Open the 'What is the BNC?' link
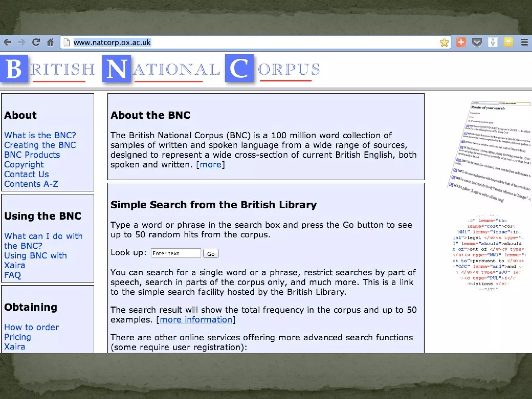 pyautogui.click(x=40, y=135)
